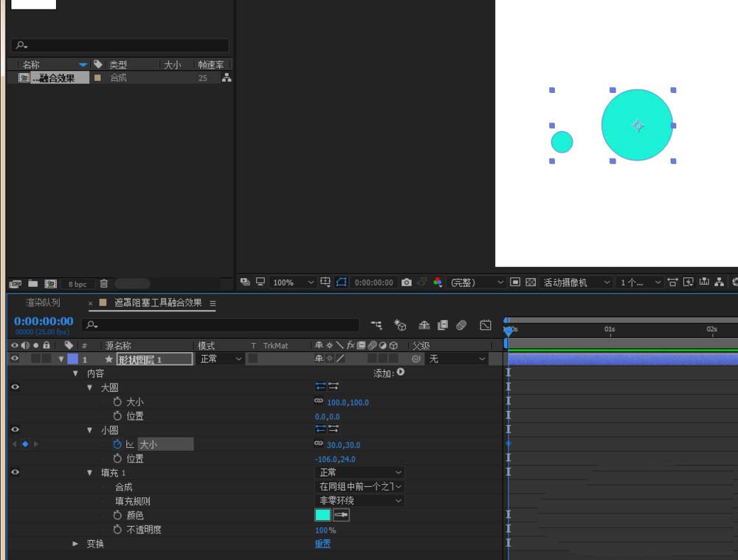The height and width of the screenshot is (560, 738).
Task: Open the cyan fill color swatch
Action: (323, 515)
